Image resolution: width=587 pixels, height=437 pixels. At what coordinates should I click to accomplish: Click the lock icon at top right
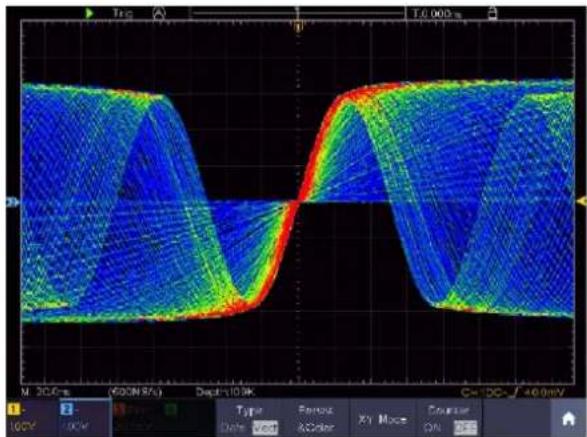(x=493, y=13)
